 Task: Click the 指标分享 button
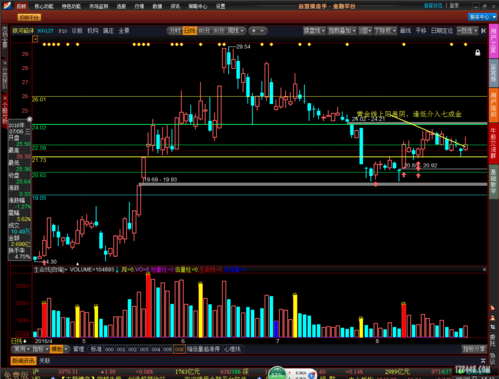coord(474,349)
